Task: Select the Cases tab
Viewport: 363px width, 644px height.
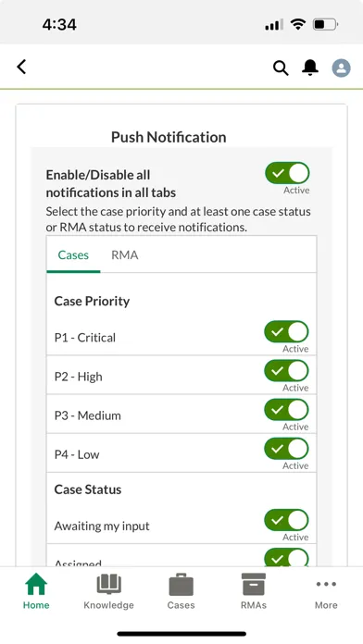Action: pyautogui.click(x=73, y=255)
